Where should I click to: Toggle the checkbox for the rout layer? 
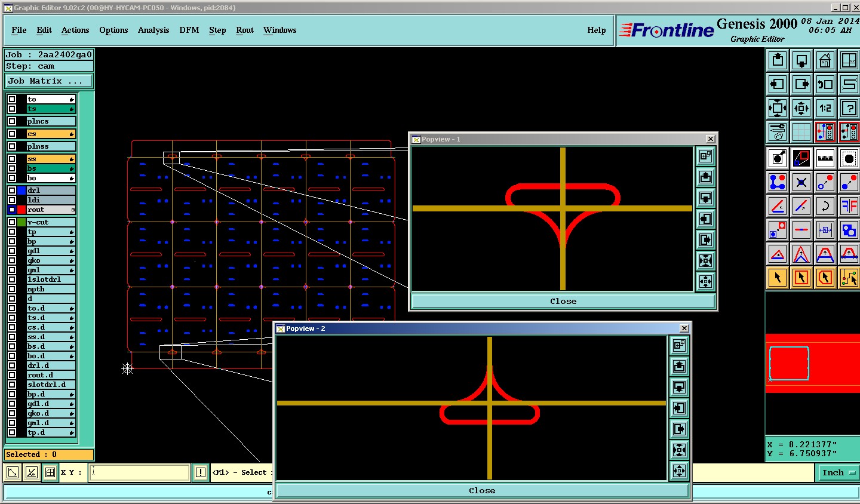[x=12, y=210]
